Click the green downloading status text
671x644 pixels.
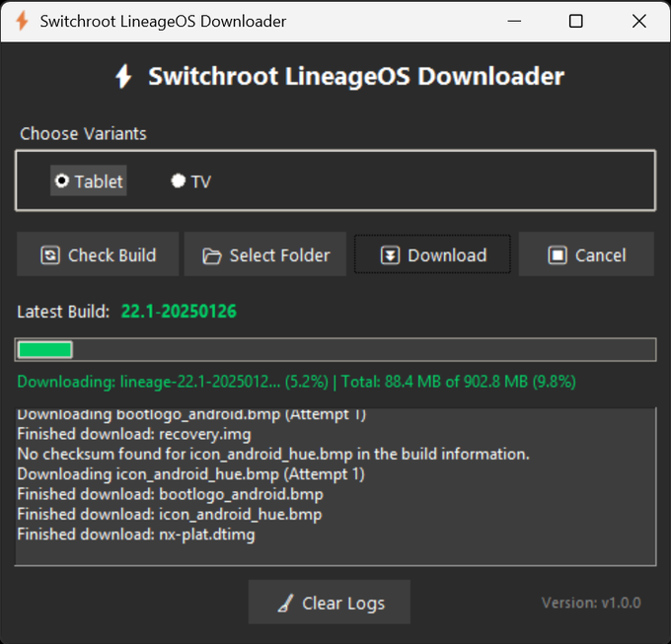point(296,382)
